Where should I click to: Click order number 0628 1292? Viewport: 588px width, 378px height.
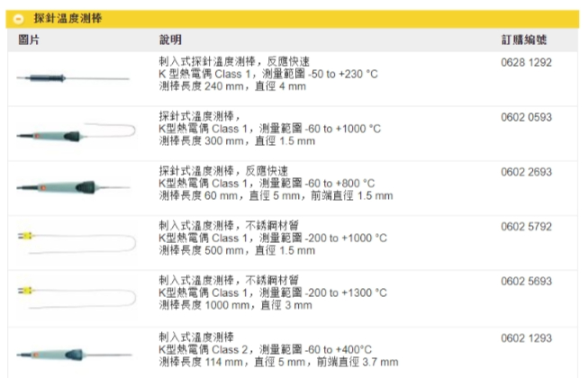[526, 63]
